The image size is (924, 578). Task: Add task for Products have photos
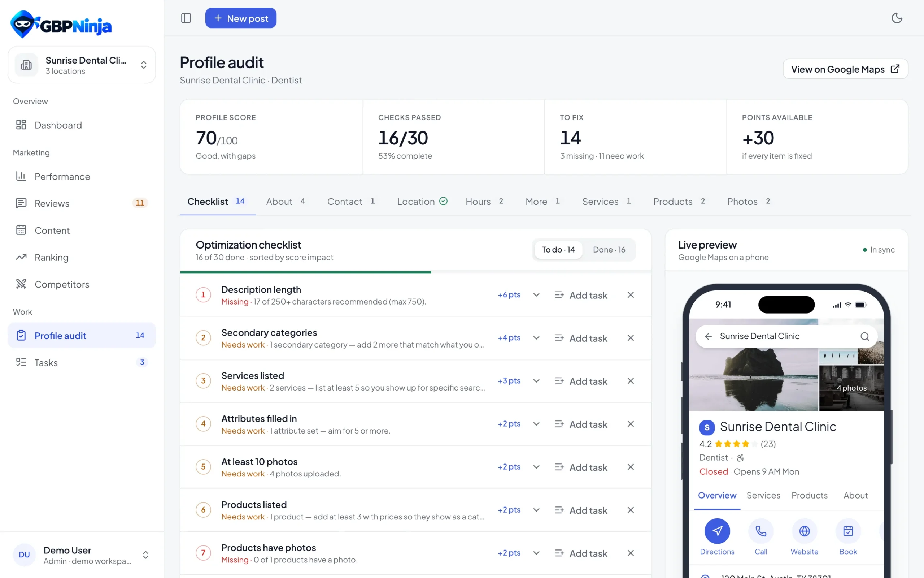pos(581,553)
